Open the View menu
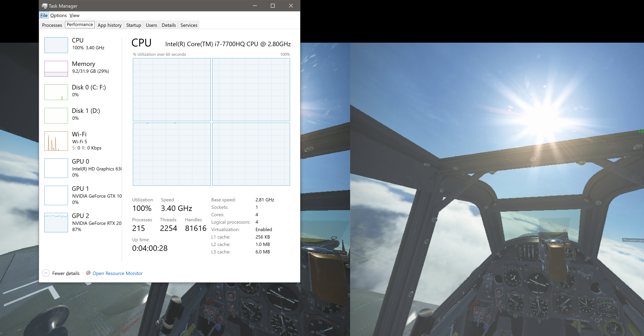The image size is (644, 336). coord(74,15)
